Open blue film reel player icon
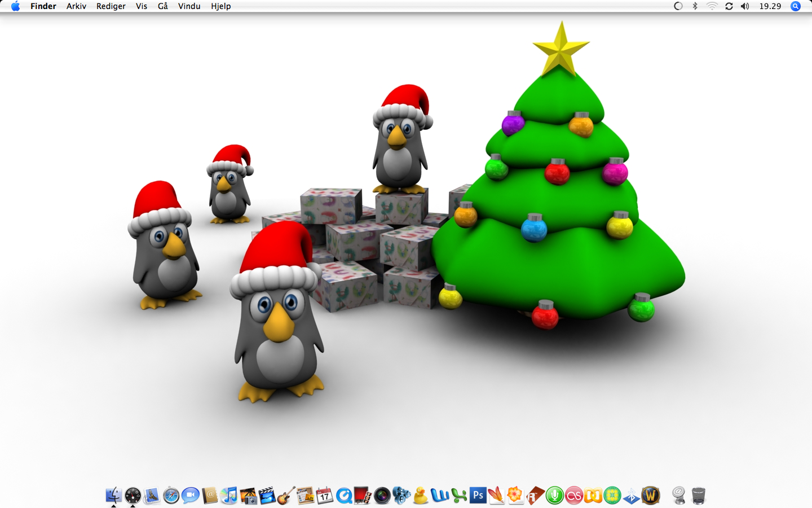 coord(401,496)
